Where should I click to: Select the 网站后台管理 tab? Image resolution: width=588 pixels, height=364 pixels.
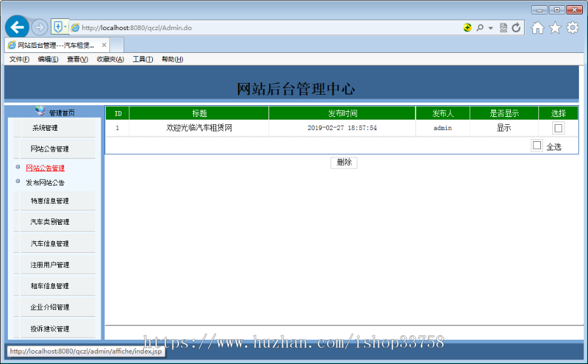click(x=56, y=45)
